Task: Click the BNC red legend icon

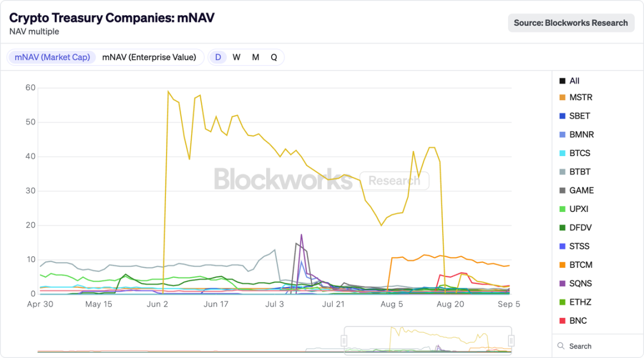Action: pyautogui.click(x=562, y=321)
